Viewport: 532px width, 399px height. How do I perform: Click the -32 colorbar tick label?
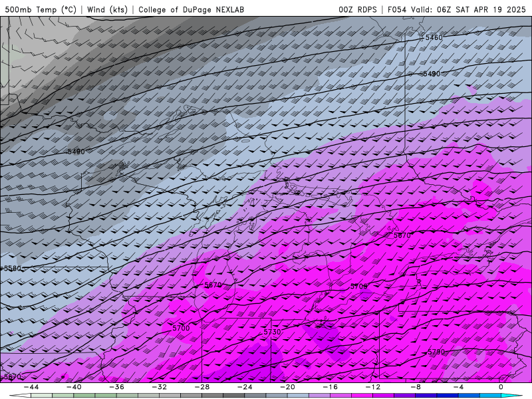160,387
